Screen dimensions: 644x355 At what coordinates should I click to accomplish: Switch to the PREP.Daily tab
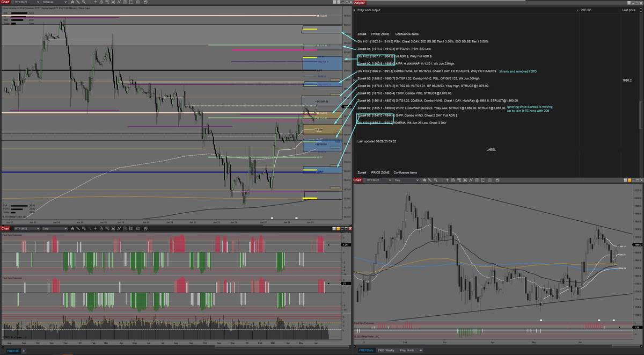coord(366,351)
